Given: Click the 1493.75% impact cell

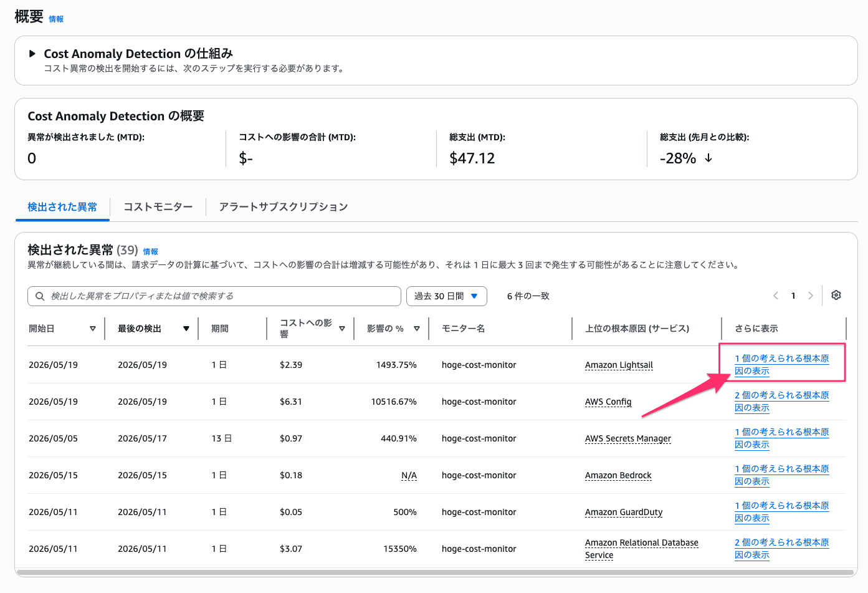Looking at the screenshot, I should click(396, 365).
